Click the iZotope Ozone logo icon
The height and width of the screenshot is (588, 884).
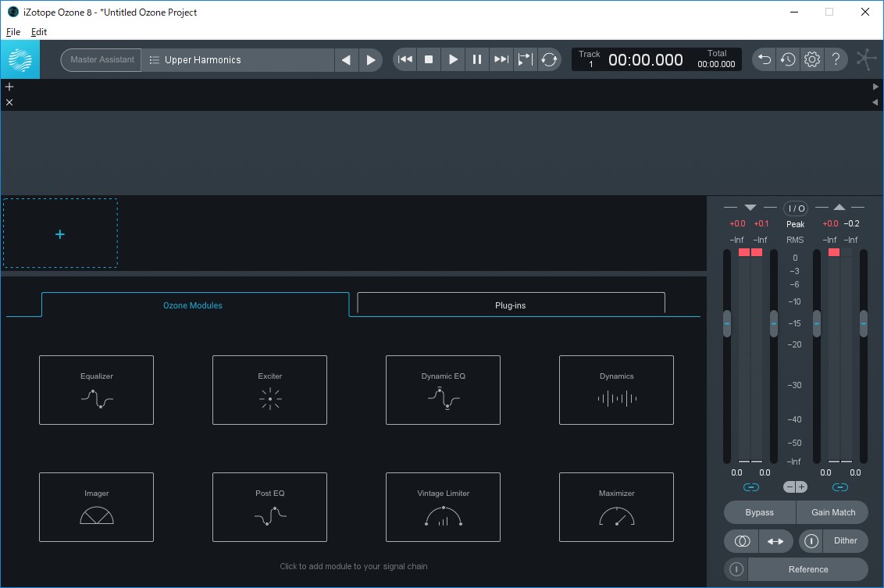point(20,60)
